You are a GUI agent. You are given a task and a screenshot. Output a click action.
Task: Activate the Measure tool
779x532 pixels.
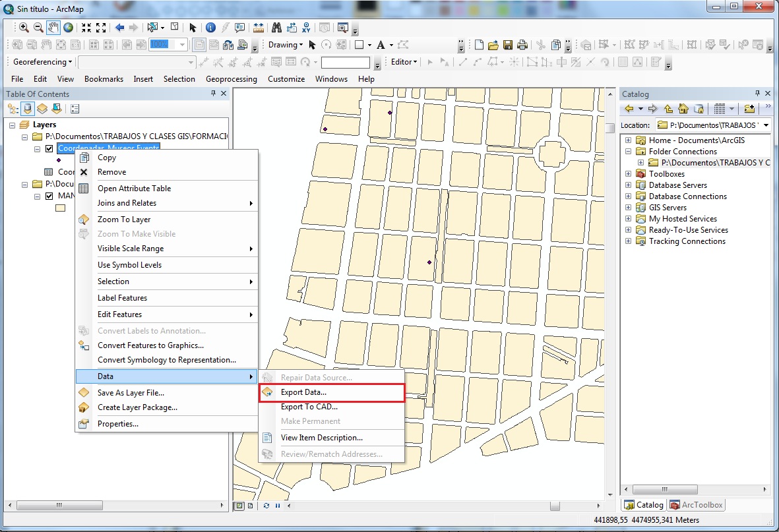(x=259, y=27)
